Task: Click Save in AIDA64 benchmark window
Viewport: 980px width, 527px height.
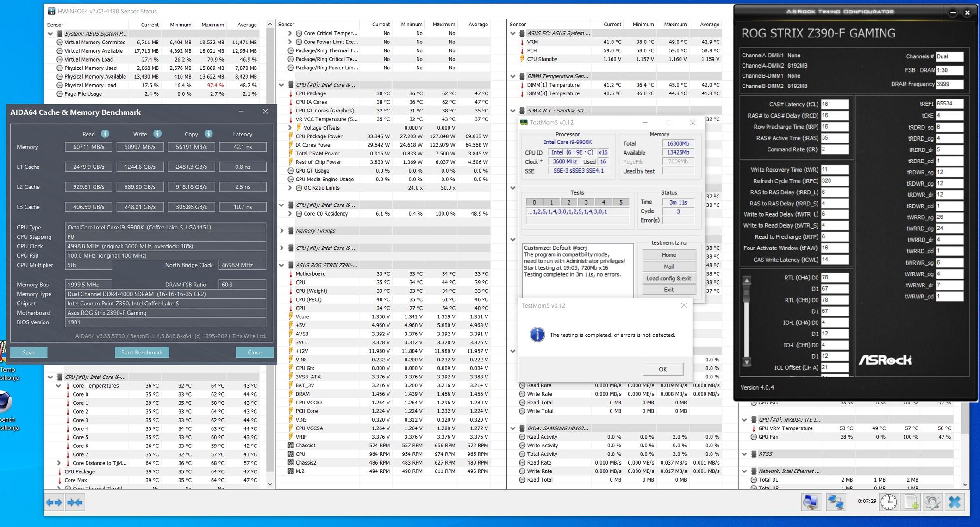Action: 29,353
